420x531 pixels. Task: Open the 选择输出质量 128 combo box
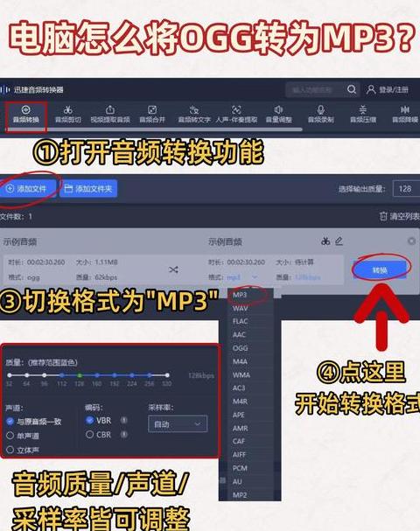point(406,189)
